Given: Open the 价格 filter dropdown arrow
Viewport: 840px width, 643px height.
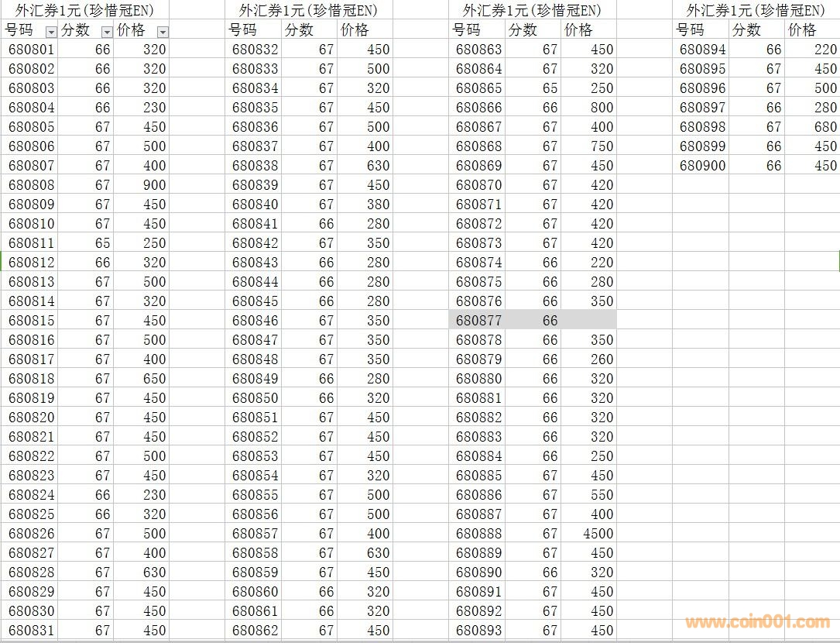Looking at the screenshot, I should (163, 32).
